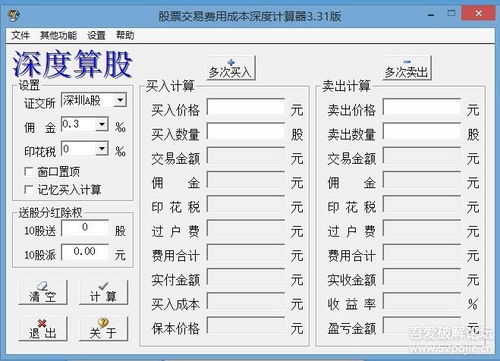Click the 实付金额 field
The image size is (500, 361).
[246, 277]
